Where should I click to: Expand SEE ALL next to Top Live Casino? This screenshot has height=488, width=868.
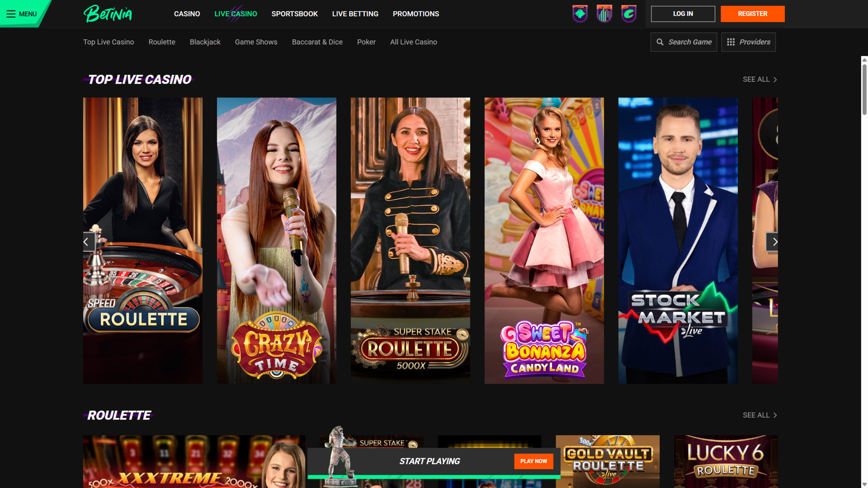pos(759,79)
